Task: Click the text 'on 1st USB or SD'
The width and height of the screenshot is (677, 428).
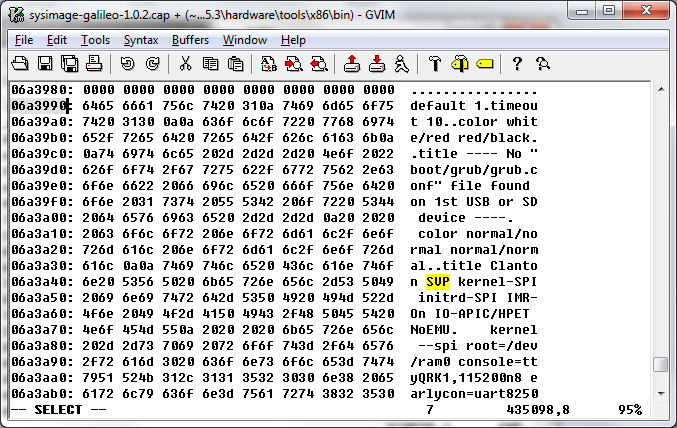Action: [474, 202]
